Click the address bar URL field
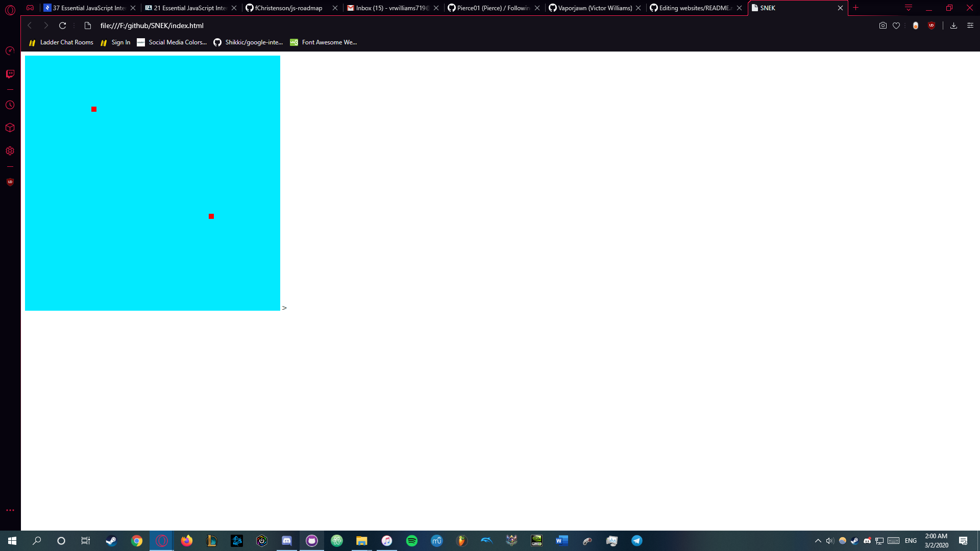This screenshot has width=980, height=551. tap(152, 26)
